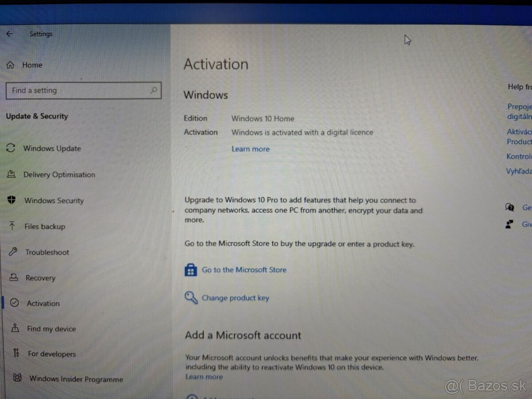
Task: Select For developers in the sidebar
Action: coord(52,354)
